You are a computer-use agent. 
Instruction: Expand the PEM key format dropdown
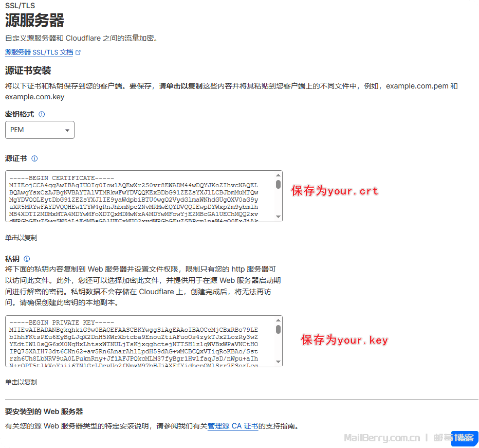tap(40, 130)
